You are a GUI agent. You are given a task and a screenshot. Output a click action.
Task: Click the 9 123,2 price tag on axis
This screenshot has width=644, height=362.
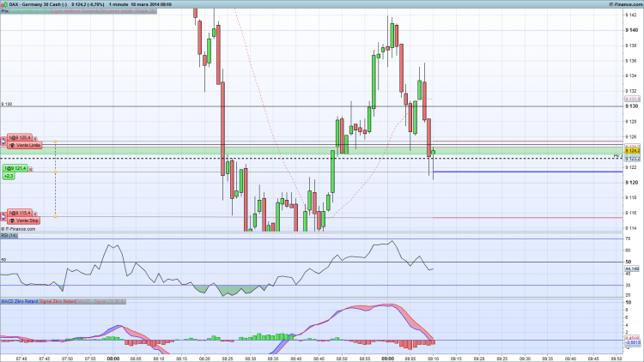[x=633, y=159]
